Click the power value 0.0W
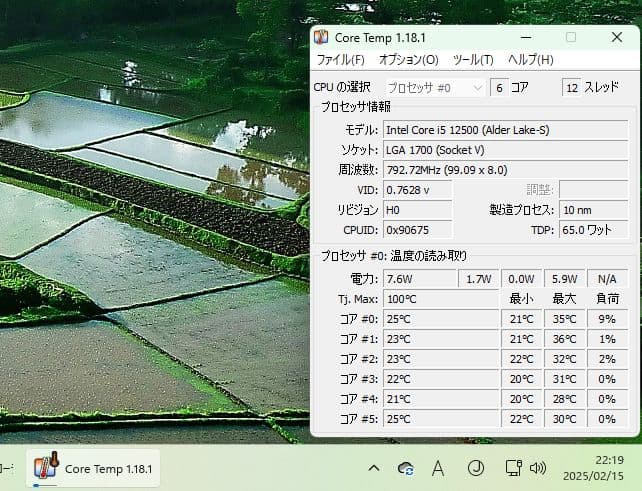 521,279
